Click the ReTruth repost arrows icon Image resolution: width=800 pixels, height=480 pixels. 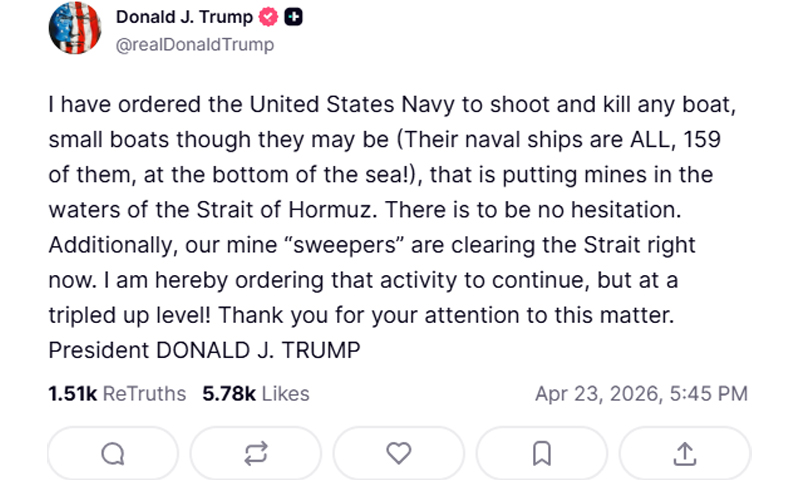tap(256, 453)
